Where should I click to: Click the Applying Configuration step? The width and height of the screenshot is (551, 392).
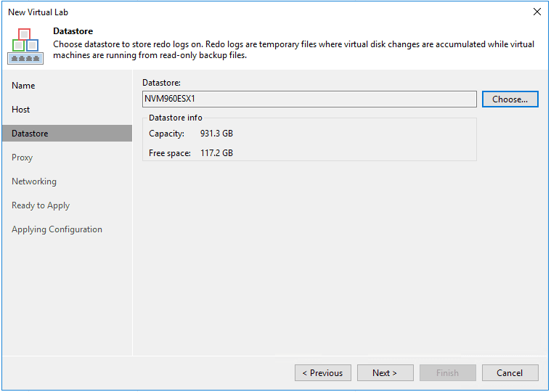pos(57,229)
